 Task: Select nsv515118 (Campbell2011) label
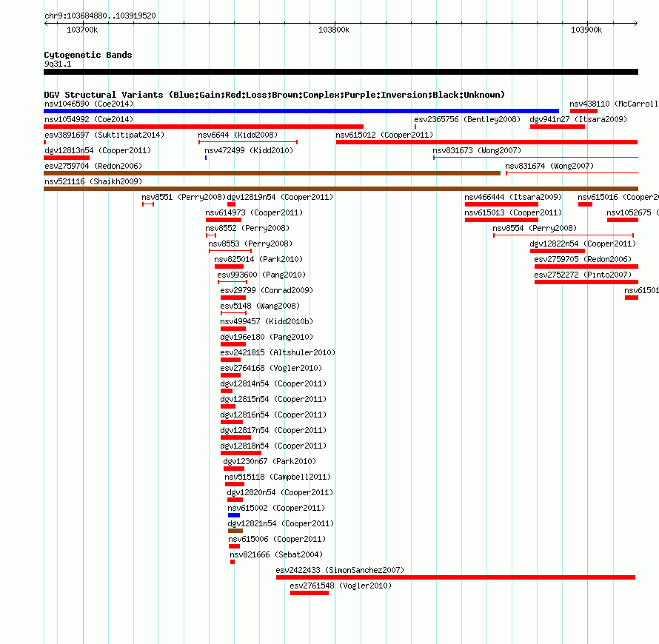[x=278, y=477]
